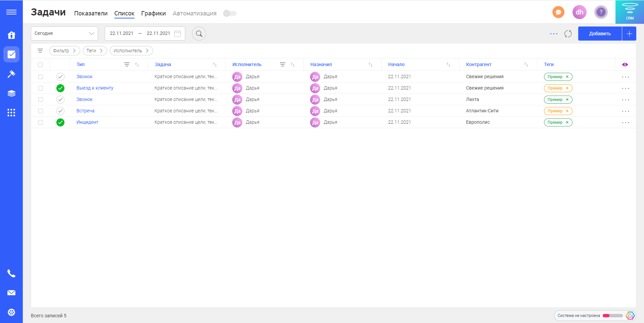
Task: Click the search magnifier button
Action: click(x=199, y=34)
